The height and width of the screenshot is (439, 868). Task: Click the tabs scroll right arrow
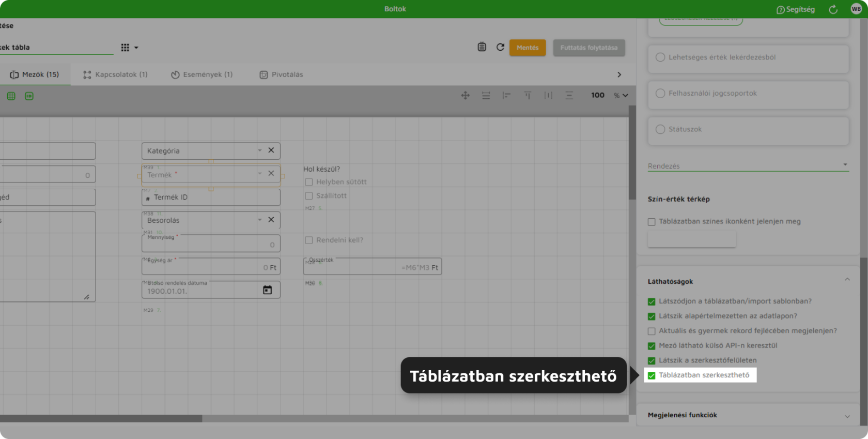click(x=619, y=75)
